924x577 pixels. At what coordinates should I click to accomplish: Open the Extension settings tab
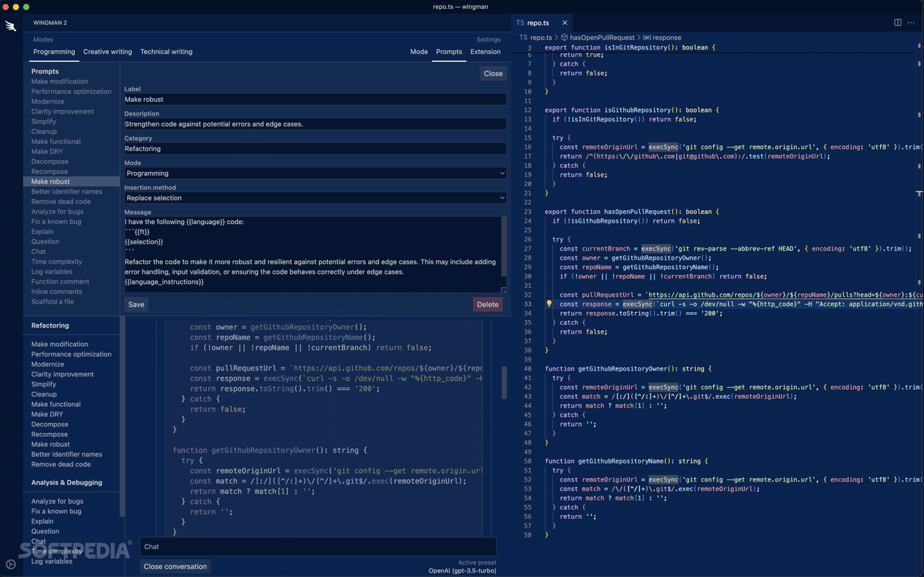point(485,52)
